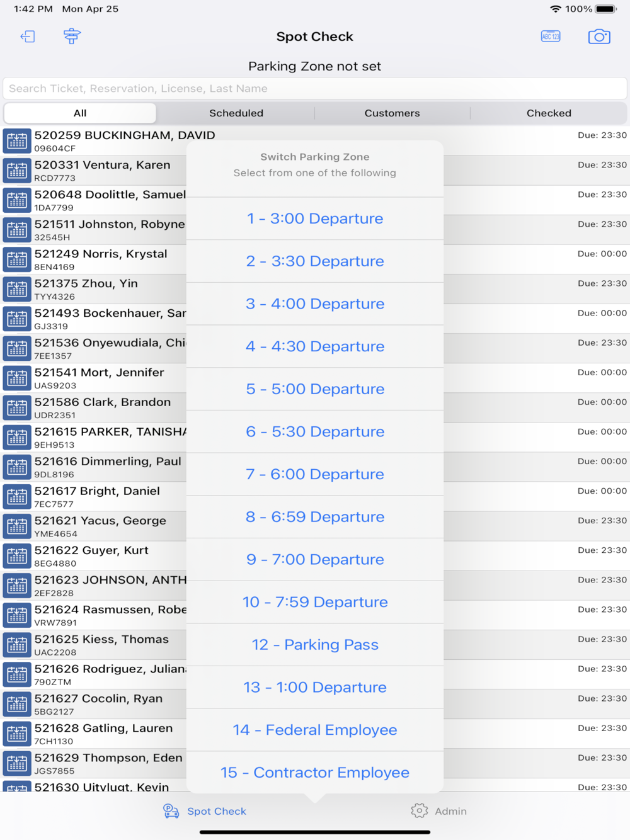Choose zone 5 - 5:00 Departure

[x=315, y=389]
